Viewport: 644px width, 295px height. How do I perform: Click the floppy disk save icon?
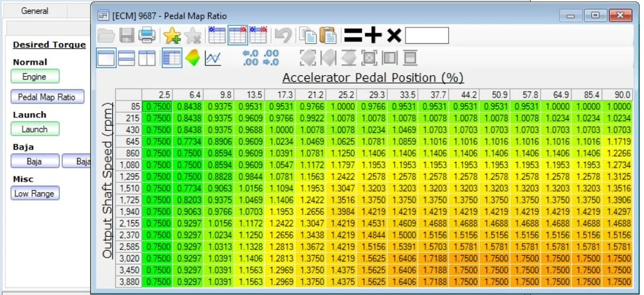(x=127, y=35)
